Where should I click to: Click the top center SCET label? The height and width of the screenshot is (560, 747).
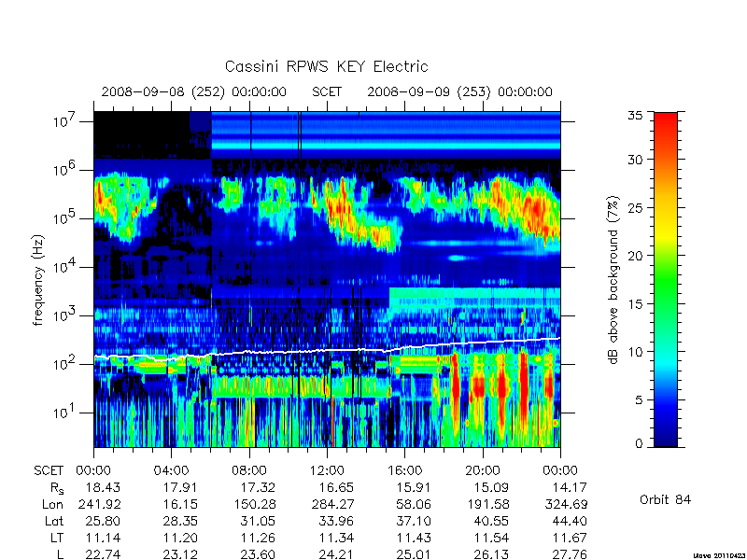coord(327,91)
